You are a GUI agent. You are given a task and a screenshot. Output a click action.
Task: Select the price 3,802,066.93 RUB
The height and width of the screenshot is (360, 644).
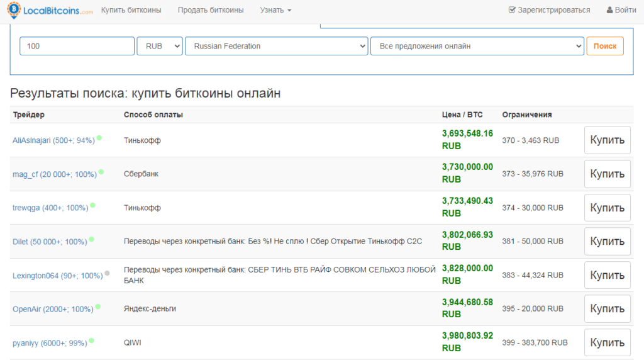tap(467, 241)
